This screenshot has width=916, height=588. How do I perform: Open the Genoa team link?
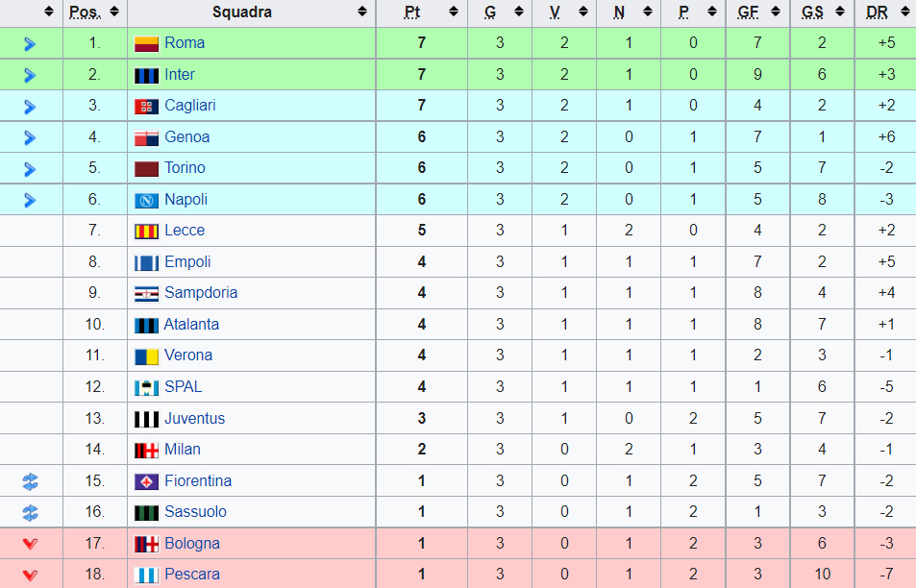(186, 137)
